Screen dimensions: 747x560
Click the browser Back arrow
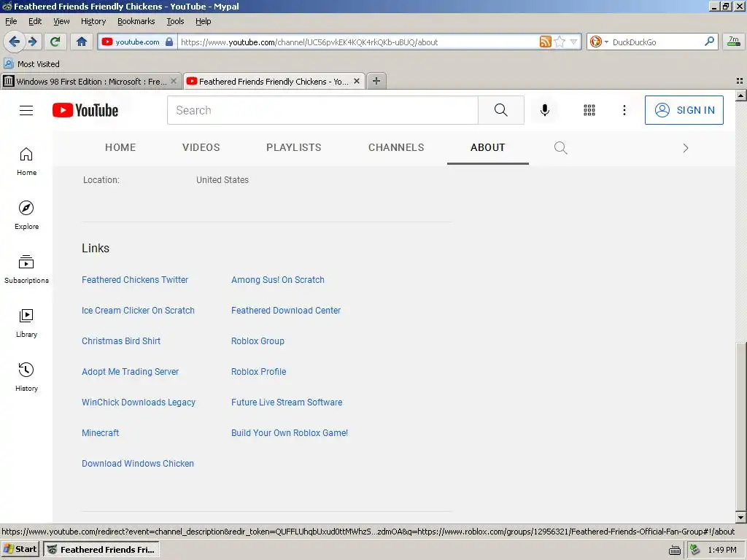(15, 42)
